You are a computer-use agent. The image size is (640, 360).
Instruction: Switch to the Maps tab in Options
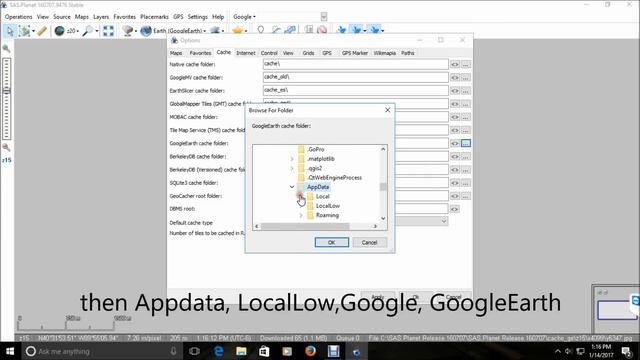pyautogui.click(x=176, y=53)
